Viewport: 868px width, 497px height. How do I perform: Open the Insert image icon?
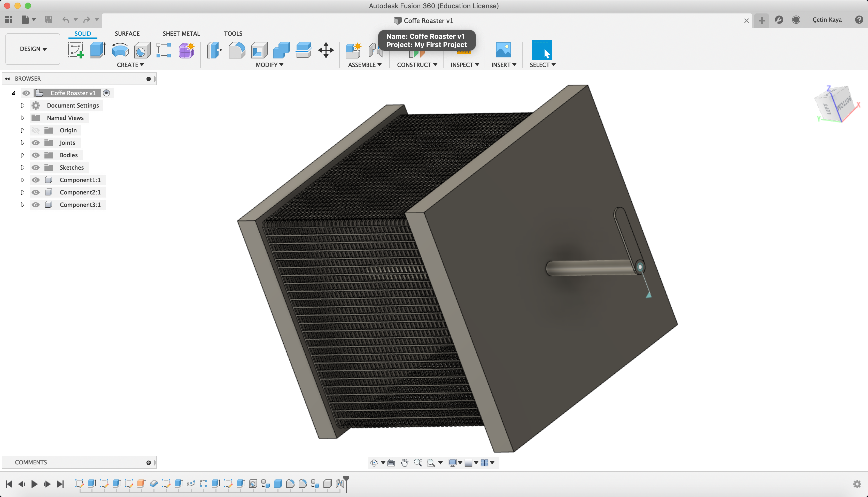(x=503, y=50)
